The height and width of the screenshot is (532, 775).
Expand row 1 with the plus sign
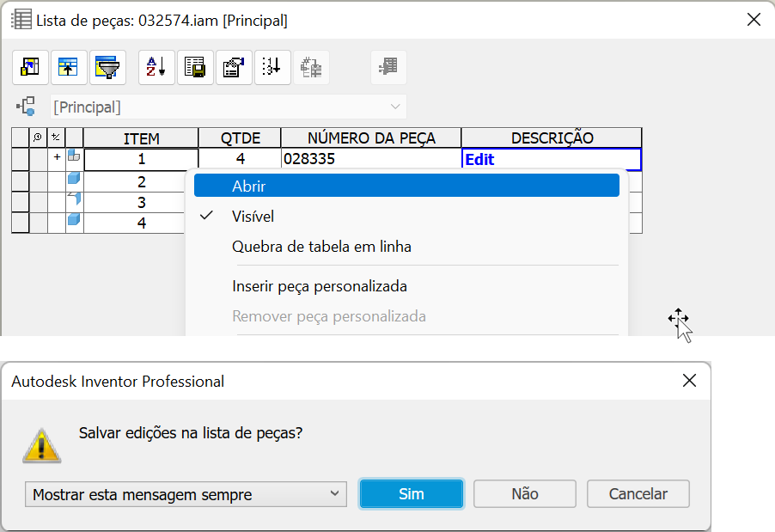click(57, 156)
